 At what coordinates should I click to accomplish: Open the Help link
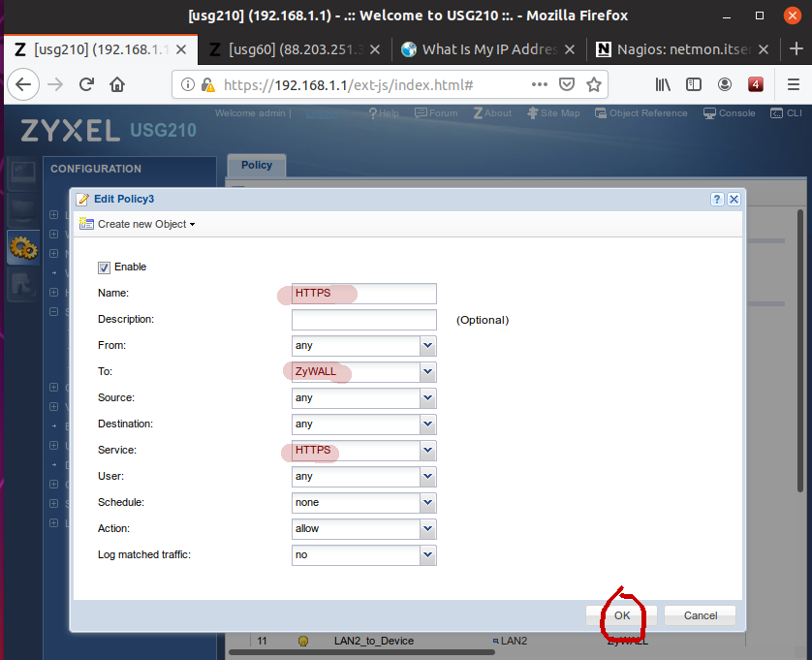384,113
